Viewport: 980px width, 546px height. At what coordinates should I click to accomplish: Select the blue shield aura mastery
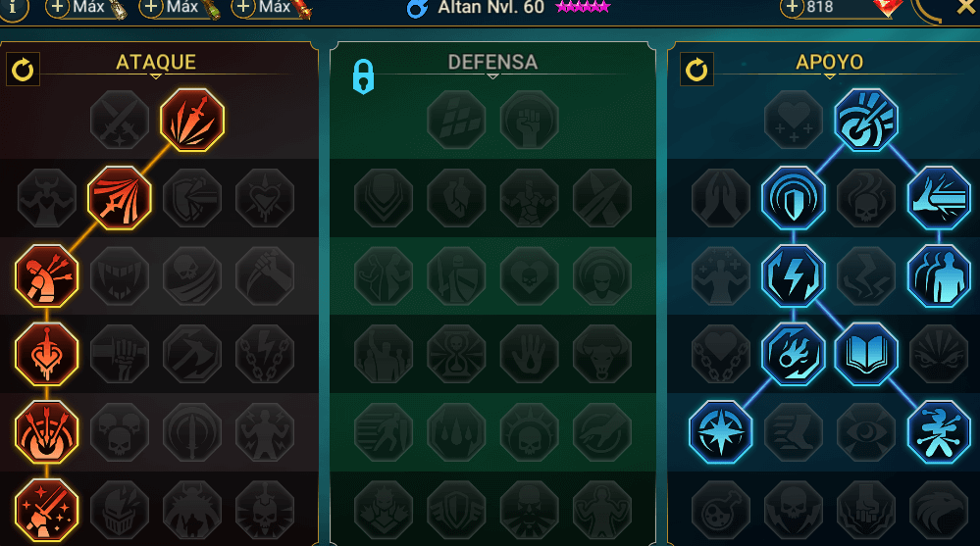(794, 198)
